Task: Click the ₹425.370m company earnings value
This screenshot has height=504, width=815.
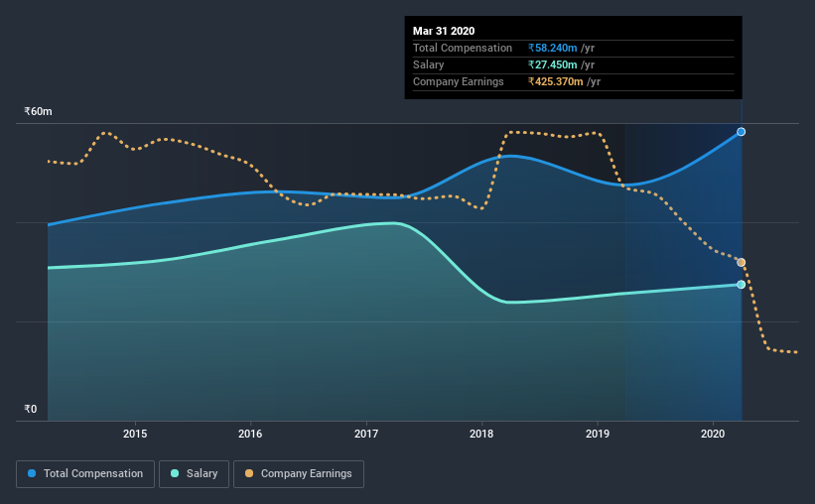Action: coord(556,81)
